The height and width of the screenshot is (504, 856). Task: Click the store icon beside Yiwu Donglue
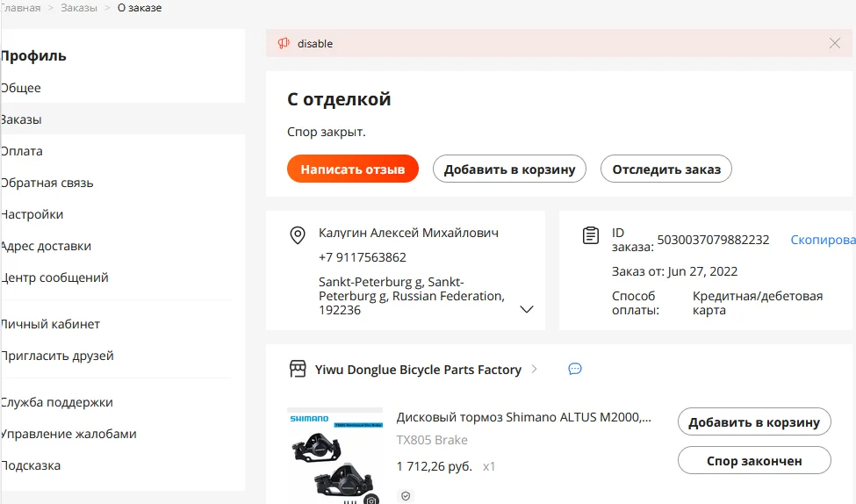(x=298, y=369)
